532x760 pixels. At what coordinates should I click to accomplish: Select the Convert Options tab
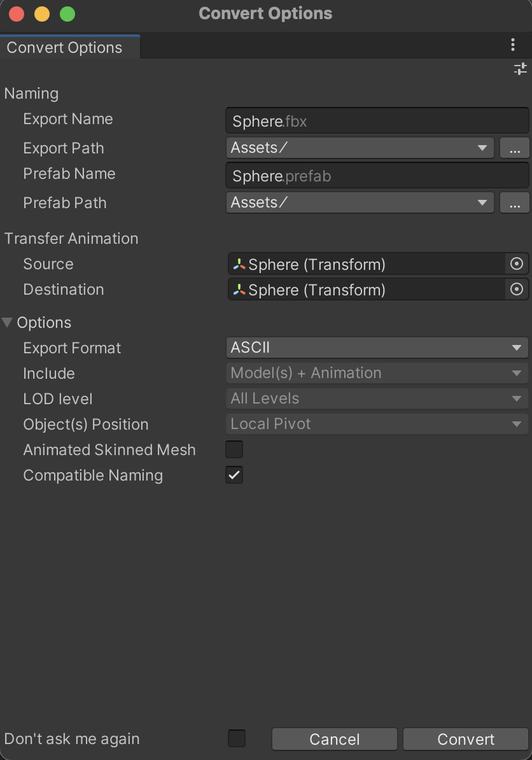pyautogui.click(x=64, y=48)
